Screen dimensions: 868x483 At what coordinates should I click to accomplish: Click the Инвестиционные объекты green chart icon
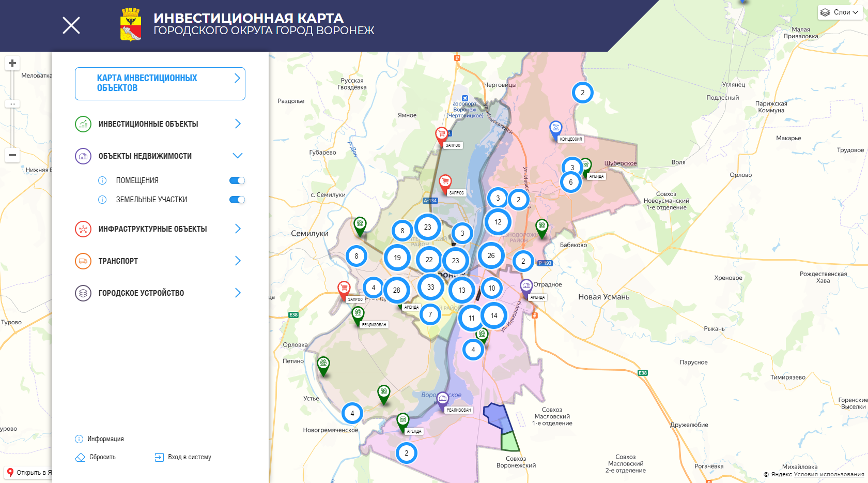[x=83, y=124]
